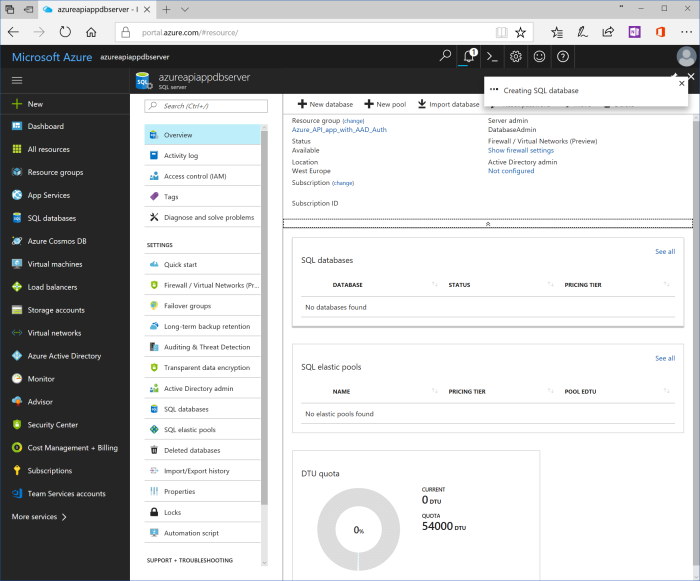Screen dimensions: 700x581
Task: Add page to favorites star
Action: [x=520, y=32]
